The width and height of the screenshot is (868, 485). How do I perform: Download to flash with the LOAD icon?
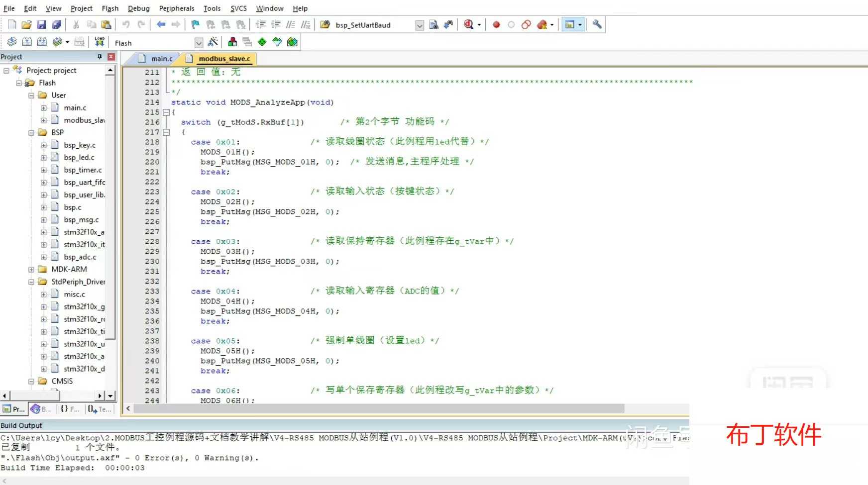point(100,42)
